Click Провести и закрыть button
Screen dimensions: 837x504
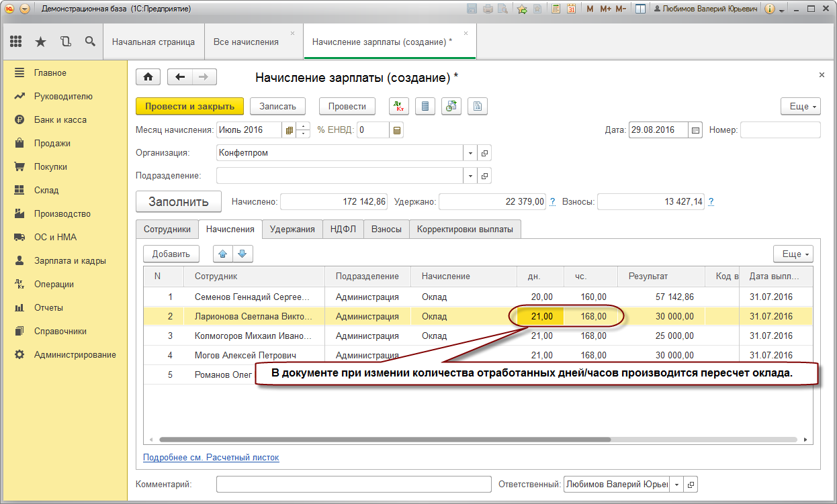[189, 106]
